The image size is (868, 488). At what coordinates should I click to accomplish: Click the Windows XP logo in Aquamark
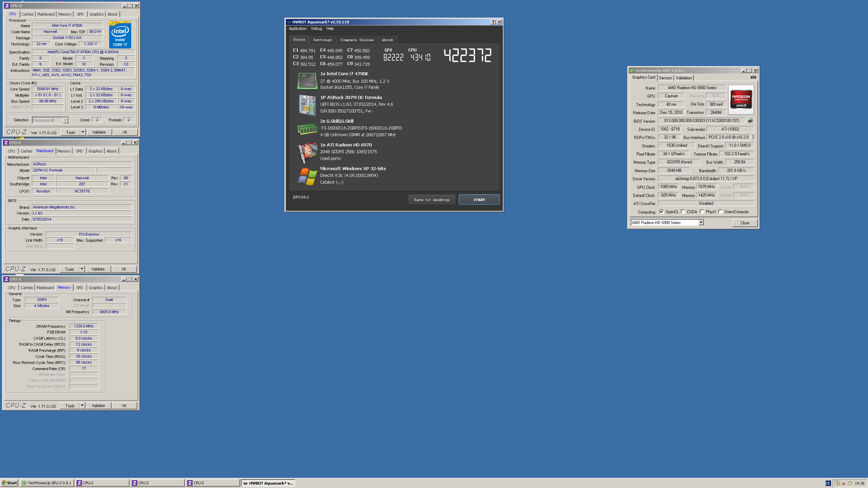click(307, 176)
